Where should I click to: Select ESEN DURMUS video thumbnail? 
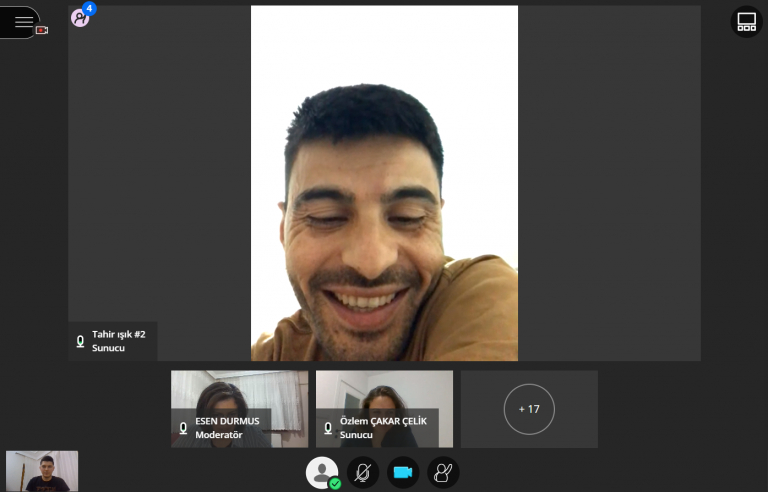240,409
